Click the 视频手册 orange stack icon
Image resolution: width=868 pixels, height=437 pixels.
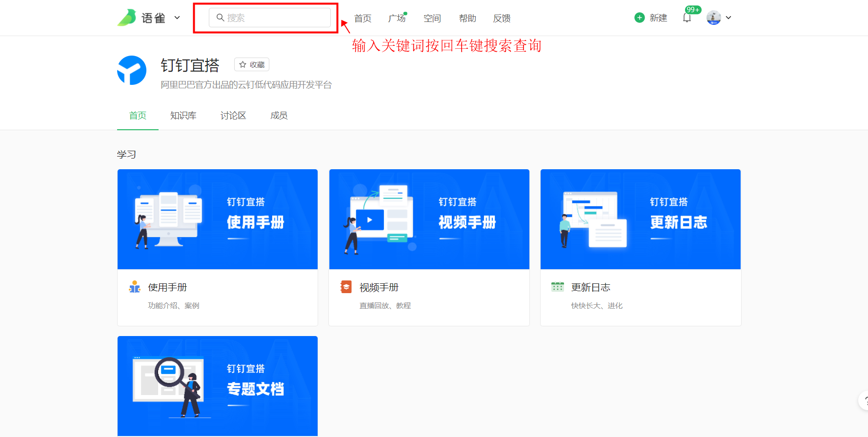coord(346,287)
